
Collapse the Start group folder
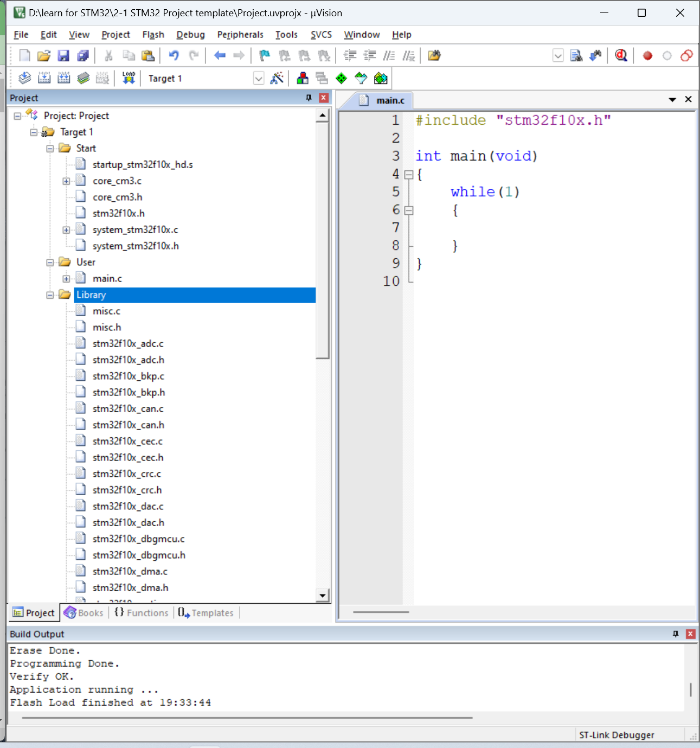click(x=50, y=149)
